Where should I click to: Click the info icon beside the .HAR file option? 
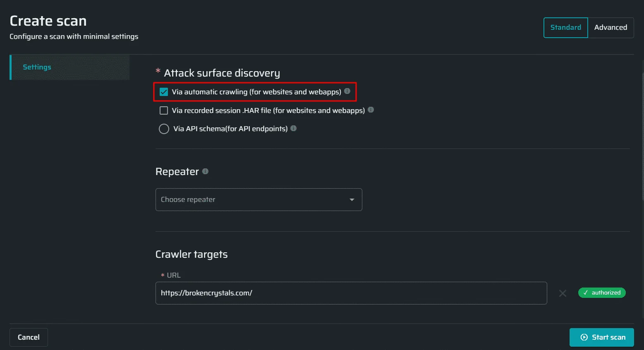(x=371, y=110)
